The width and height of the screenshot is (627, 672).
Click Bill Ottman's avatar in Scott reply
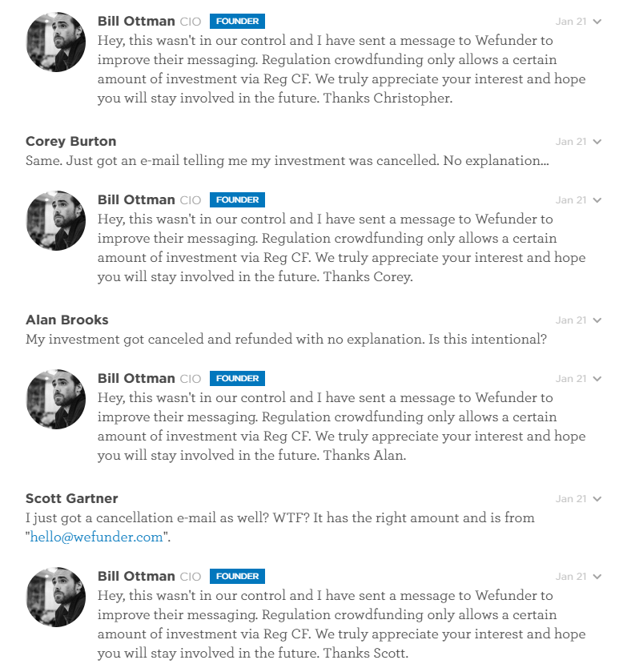click(x=56, y=597)
